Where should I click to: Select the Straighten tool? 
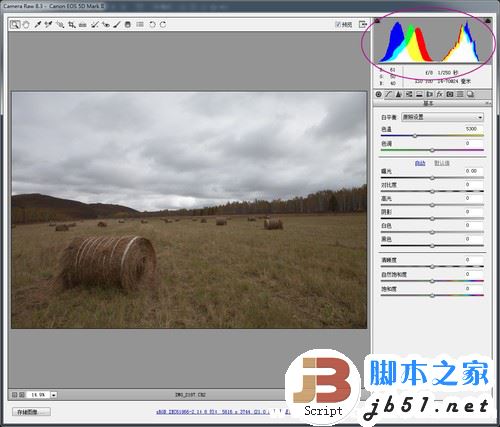(x=83, y=25)
